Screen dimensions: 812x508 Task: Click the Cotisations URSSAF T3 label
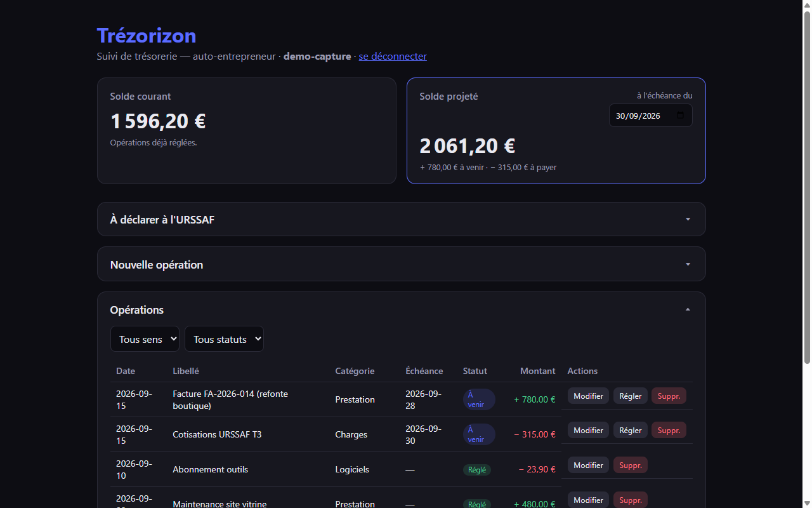pyautogui.click(x=217, y=434)
